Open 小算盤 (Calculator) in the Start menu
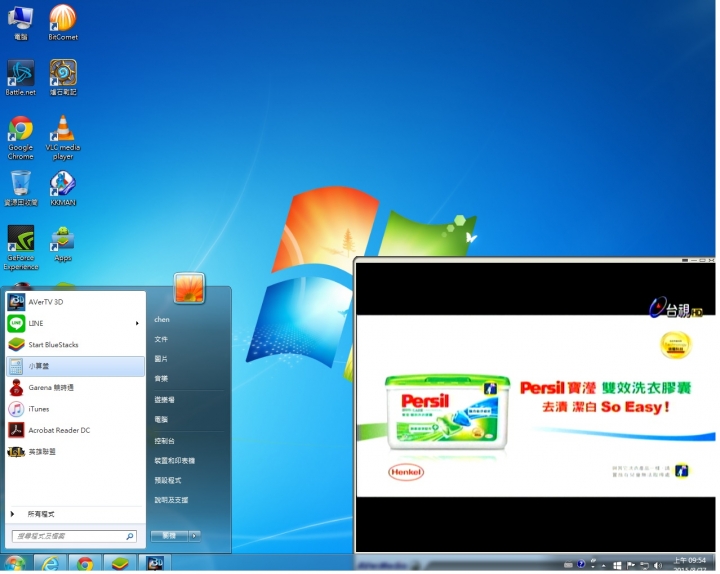720x574 pixels. pyautogui.click(x=76, y=366)
